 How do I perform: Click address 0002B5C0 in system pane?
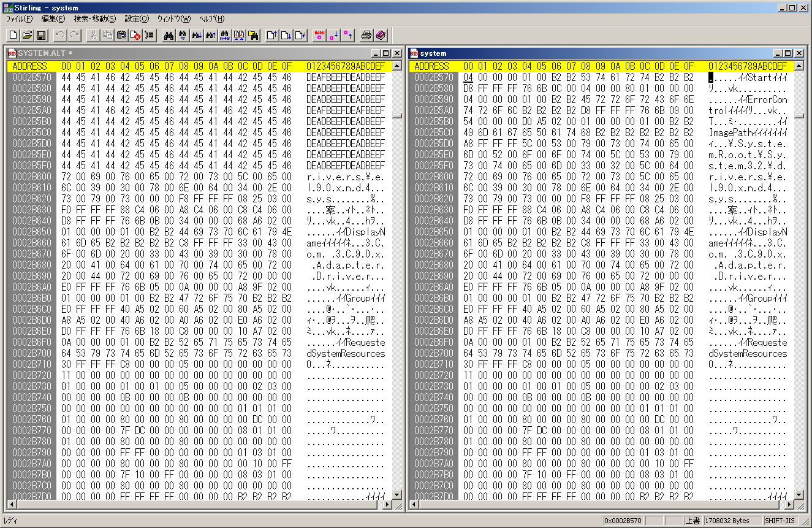coord(434,132)
